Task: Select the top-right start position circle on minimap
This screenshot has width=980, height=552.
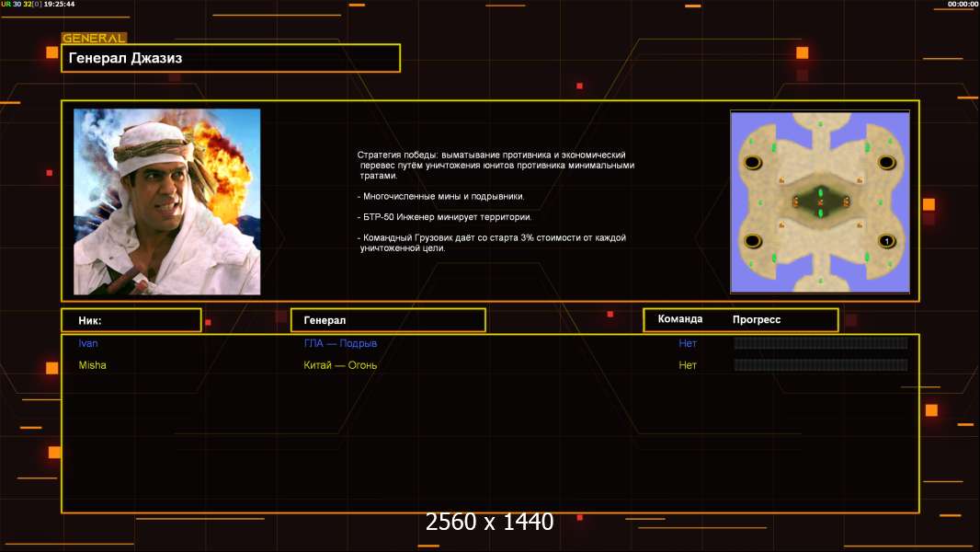Action: [886, 163]
